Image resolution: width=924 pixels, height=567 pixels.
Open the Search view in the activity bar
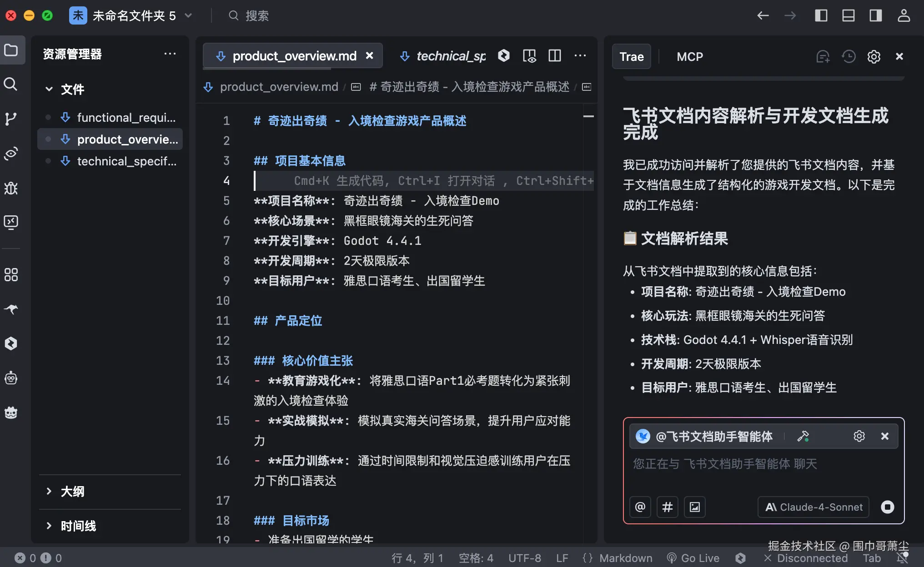[x=11, y=84]
